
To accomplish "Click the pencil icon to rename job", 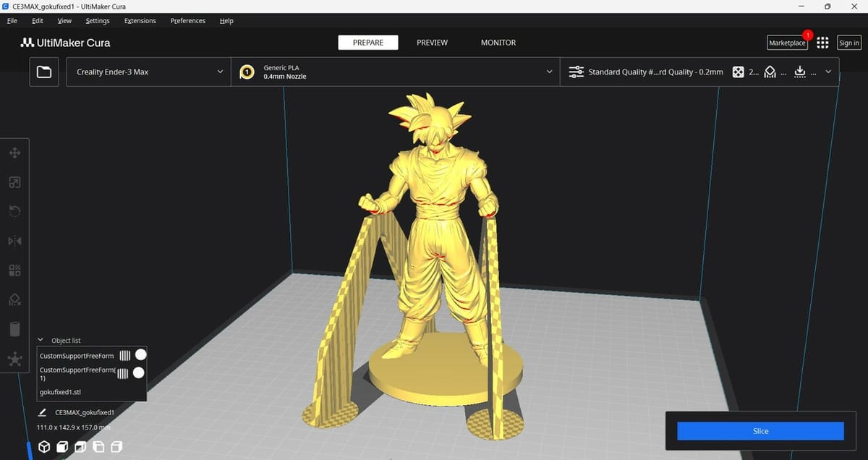I will [x=43, y=412].
